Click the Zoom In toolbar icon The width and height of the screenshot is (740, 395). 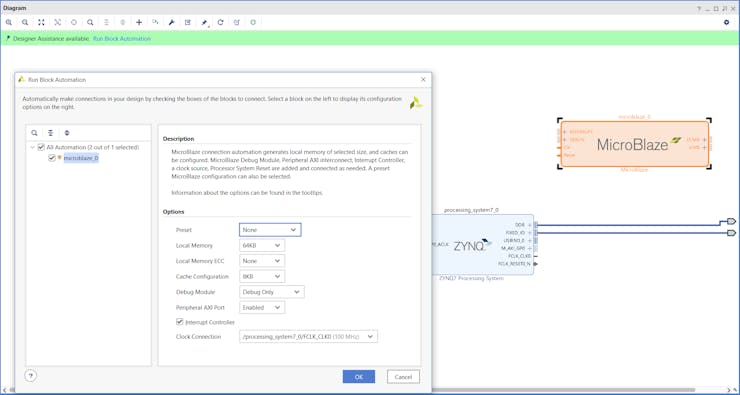9,22
